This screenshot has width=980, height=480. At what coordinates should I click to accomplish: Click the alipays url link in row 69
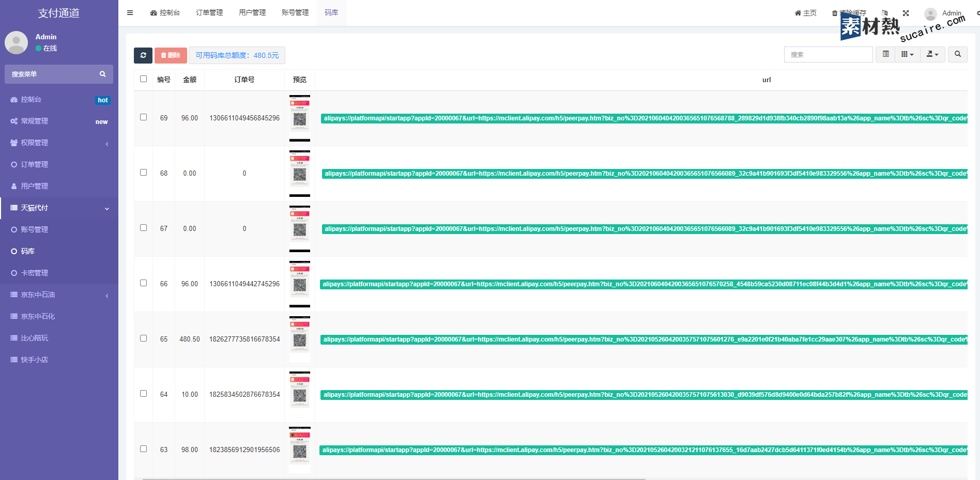coord(644,118)
